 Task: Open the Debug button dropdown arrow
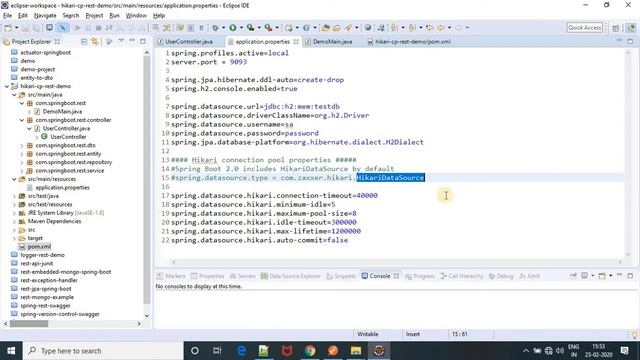223,28
